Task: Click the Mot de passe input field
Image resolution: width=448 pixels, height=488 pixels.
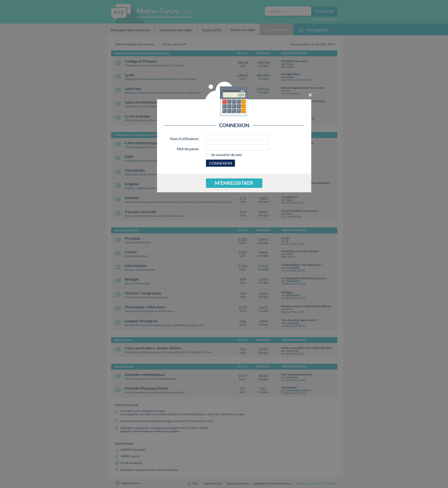Action: tap(237, 148)
